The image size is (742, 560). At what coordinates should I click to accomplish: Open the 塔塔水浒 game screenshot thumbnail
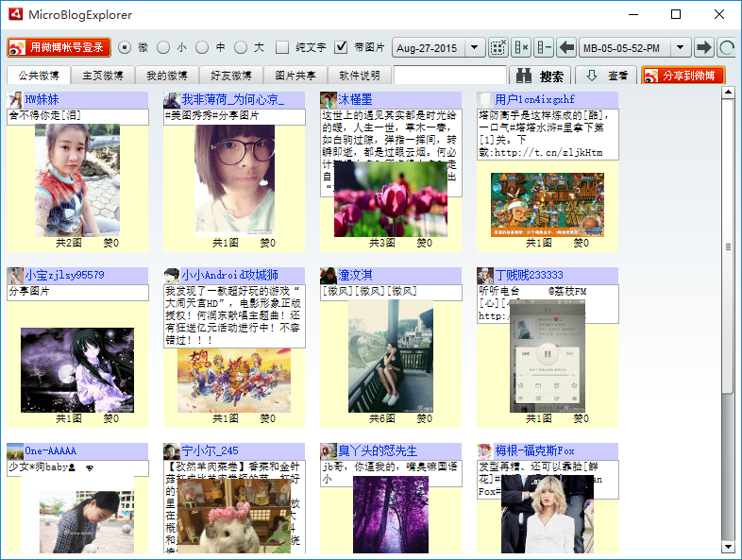pos(548,205)
